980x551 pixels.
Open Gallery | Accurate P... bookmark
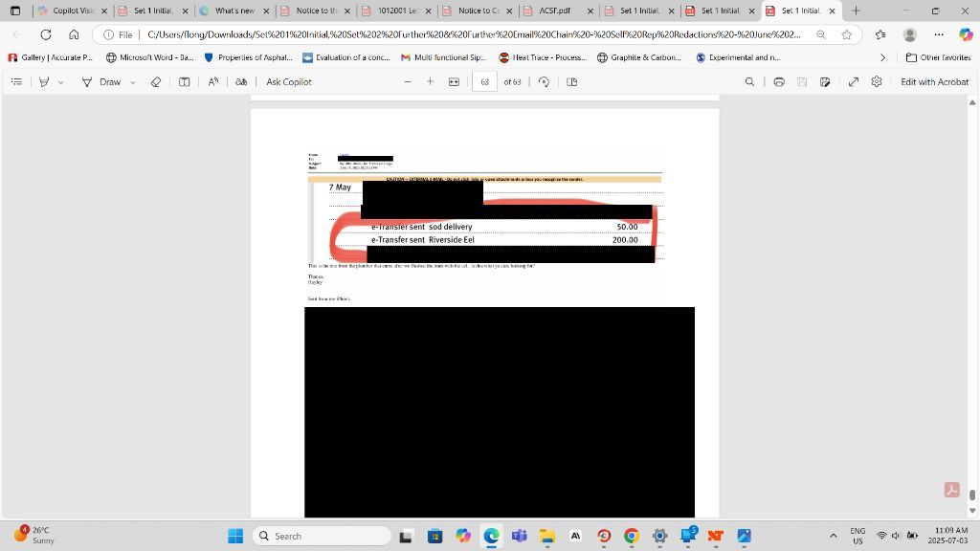(51, 57)
